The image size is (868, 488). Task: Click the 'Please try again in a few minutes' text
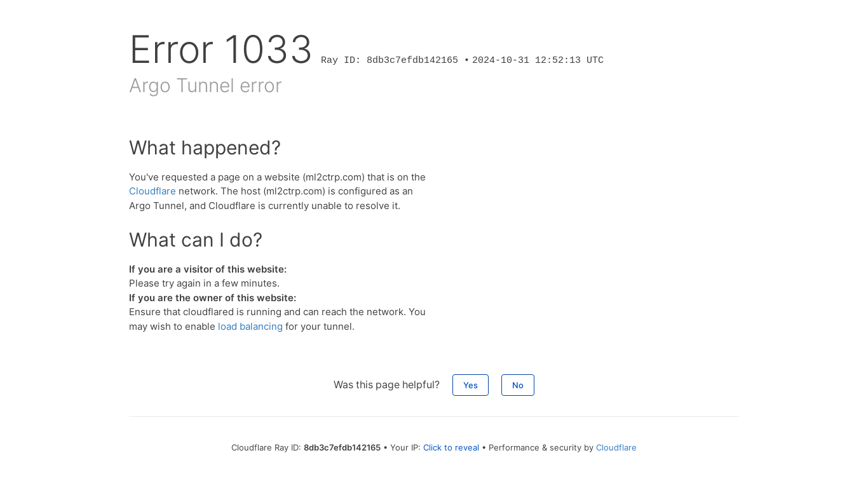[204, 283]
